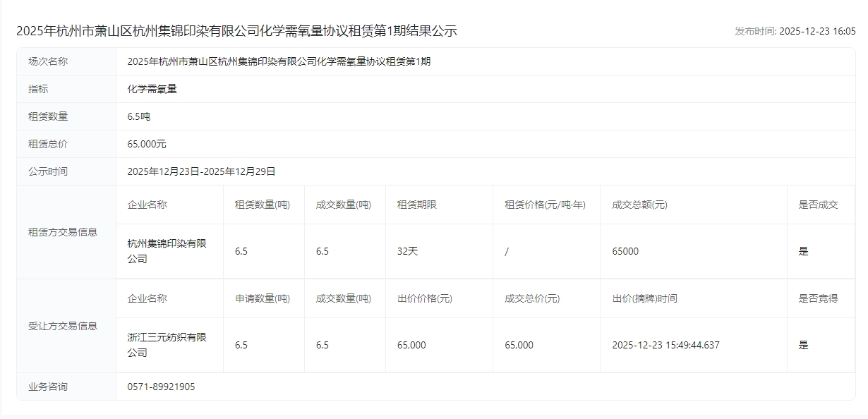Click the 出价(摘牌)时间 column header
This screenshot has height=419, width=868.
pos(644,298)
